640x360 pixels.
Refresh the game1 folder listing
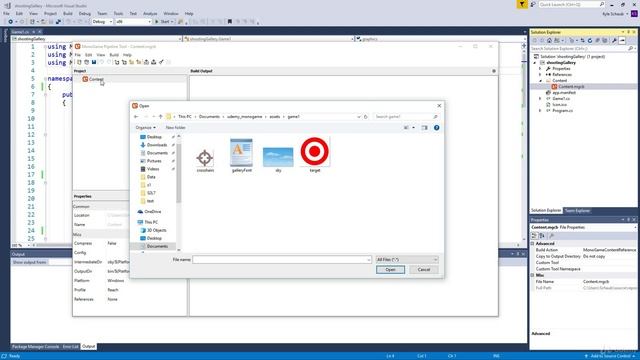click(x=366, y=117)
